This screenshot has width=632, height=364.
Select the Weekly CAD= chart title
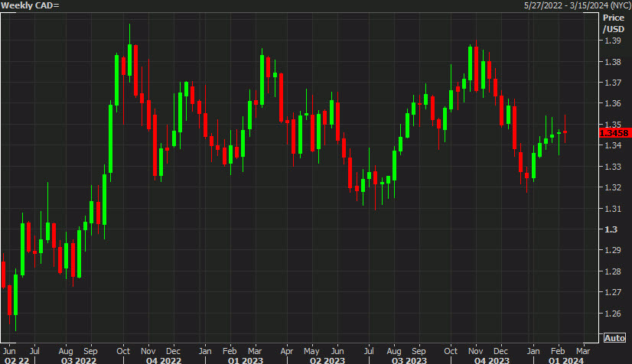pyautogui.click(x=31, y=5)
